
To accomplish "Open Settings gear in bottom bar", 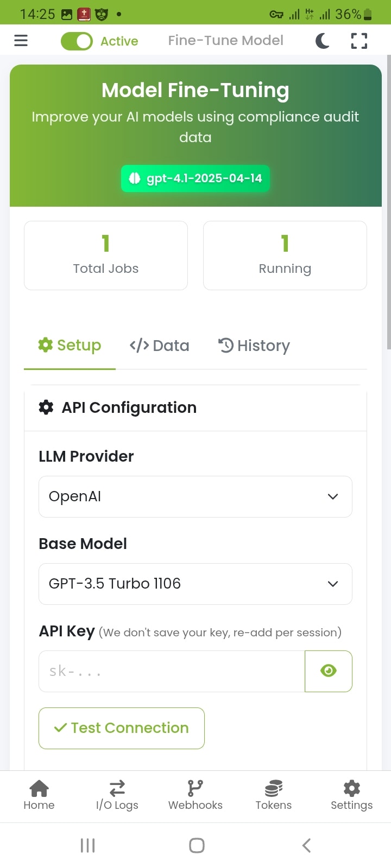I will pos(351,795).
